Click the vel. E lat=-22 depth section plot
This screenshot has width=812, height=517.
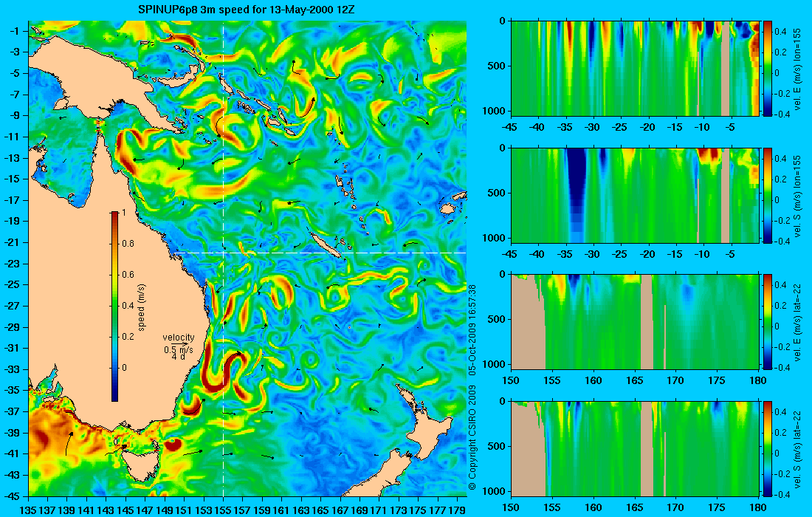[x=635, y=322]
